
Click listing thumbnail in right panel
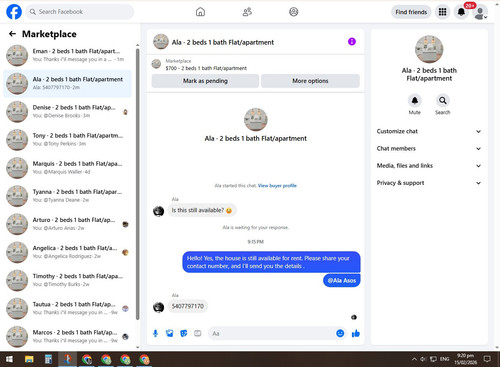pyautogui.click(x=429, y=49)
